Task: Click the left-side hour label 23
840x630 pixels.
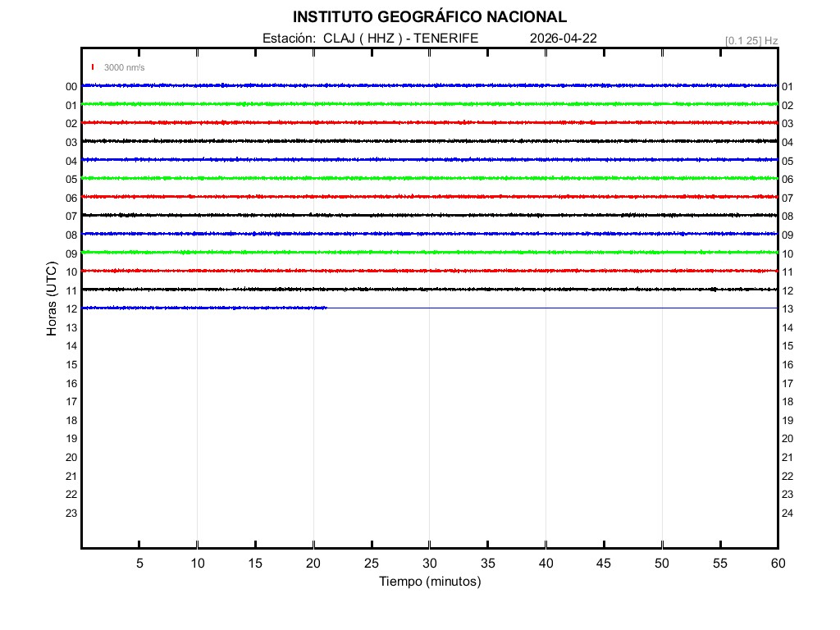Action: tap(71, 513)
